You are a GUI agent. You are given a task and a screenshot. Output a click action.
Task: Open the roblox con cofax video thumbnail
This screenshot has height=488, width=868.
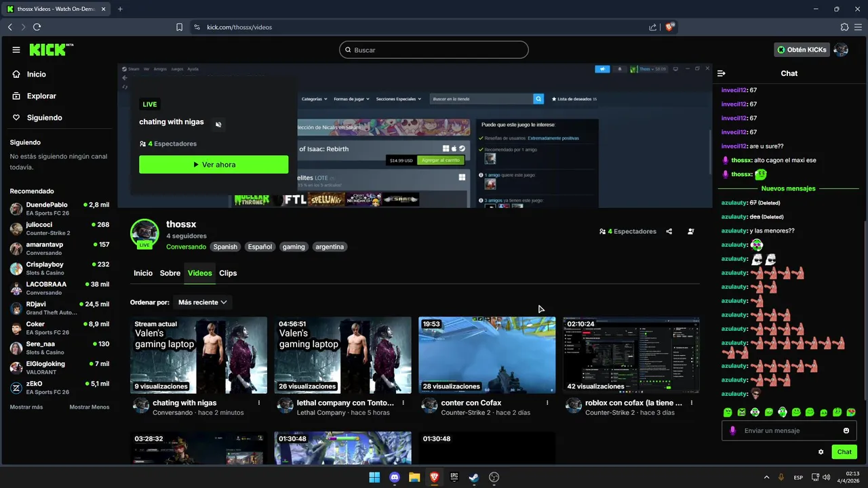click(631, 355)
